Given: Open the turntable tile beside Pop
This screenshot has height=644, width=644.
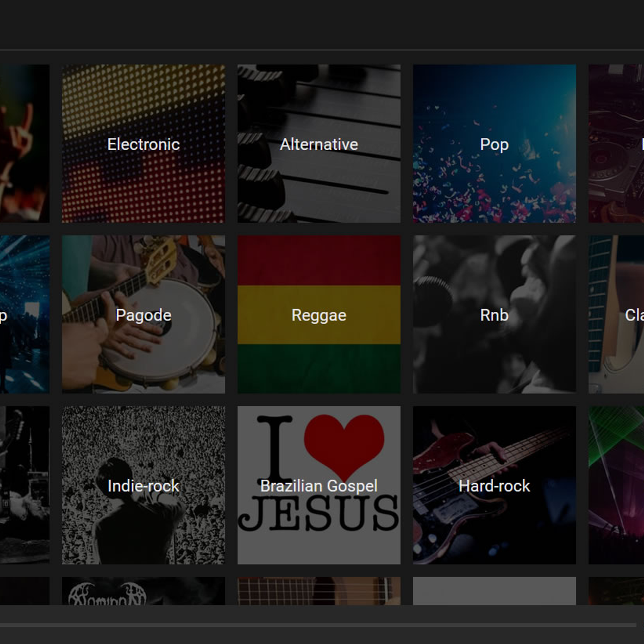Looking at the screenshot, I should click(616, 144).
